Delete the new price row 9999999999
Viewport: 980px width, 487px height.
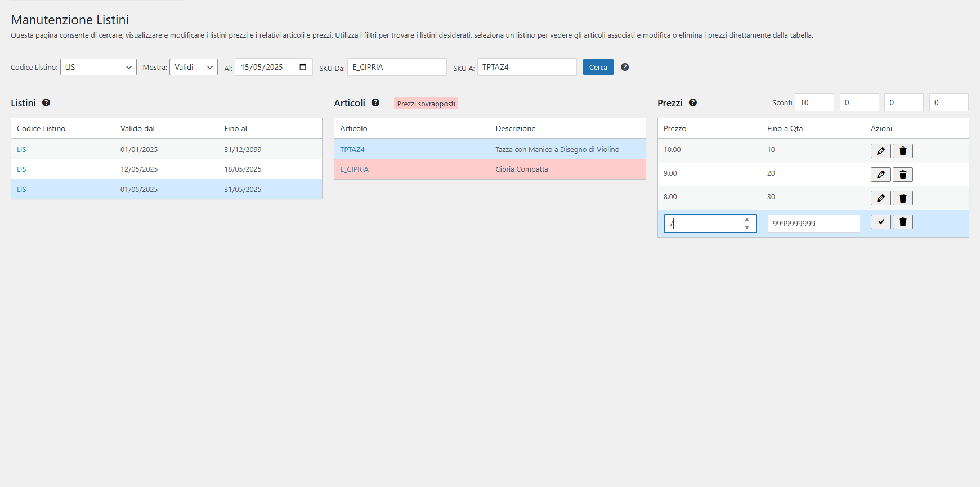pyautogui.click(x=903, y=222)
